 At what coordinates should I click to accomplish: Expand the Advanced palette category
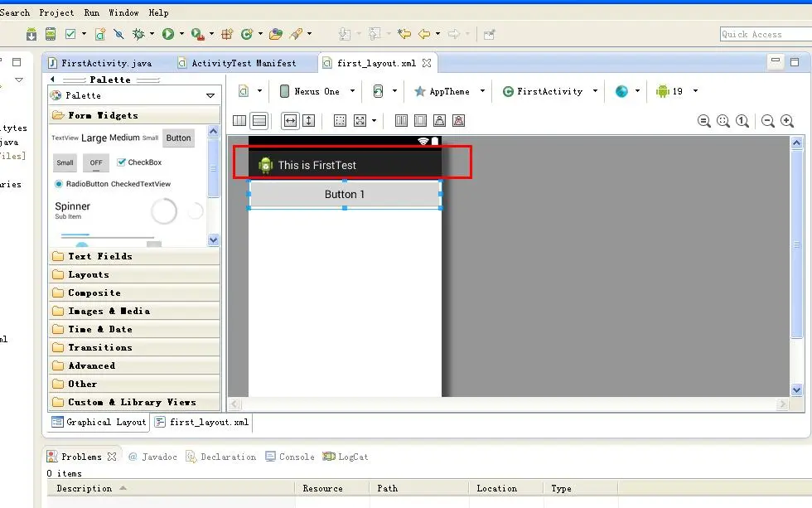click(134, 365)
